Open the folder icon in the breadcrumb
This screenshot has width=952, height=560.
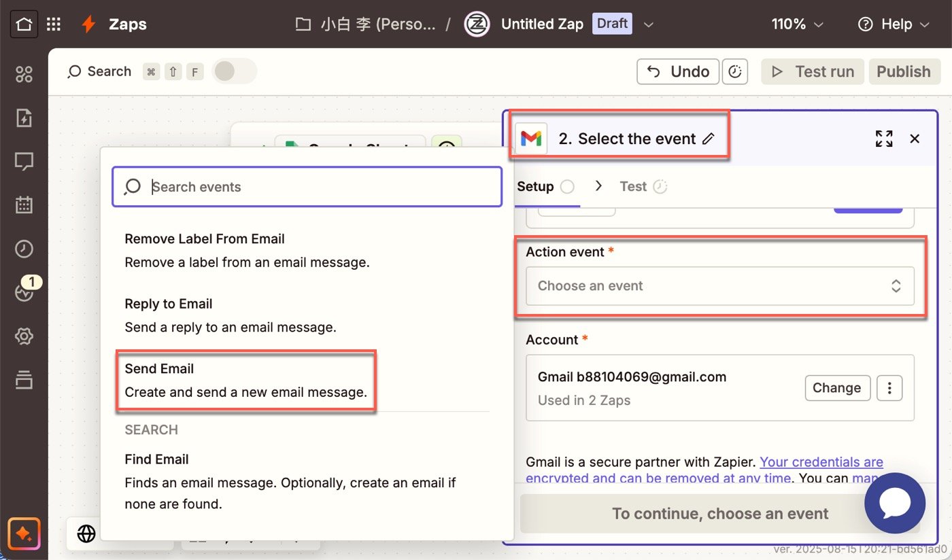[303, 24]
